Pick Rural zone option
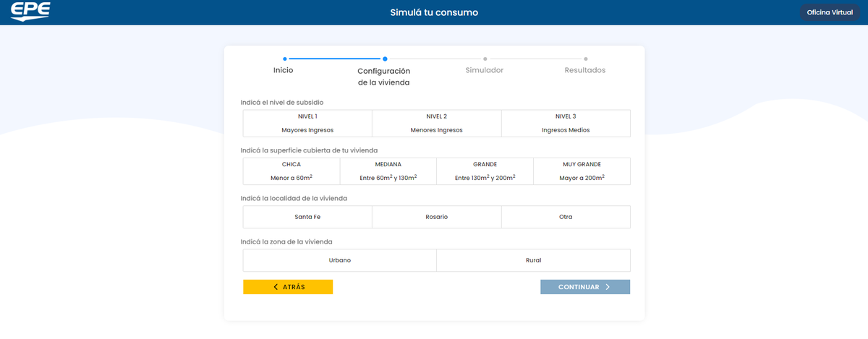The width and height of the screenshot is (868, 339). (533, 260)
